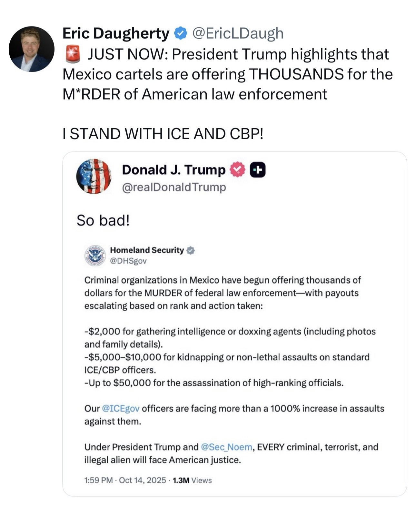Open the Donald J. Trump display name
Screen dimensions: 416x532
[x=173, y=170]
